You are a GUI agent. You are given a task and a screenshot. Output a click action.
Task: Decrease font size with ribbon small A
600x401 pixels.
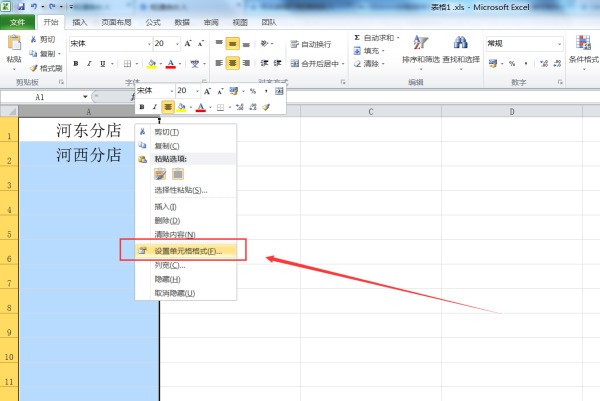(x=201, y=44)
